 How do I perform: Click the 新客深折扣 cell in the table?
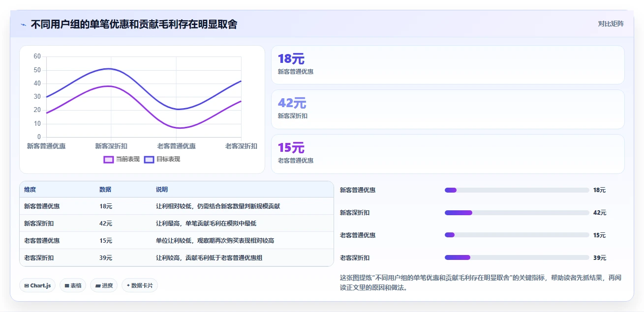(39, 224)
